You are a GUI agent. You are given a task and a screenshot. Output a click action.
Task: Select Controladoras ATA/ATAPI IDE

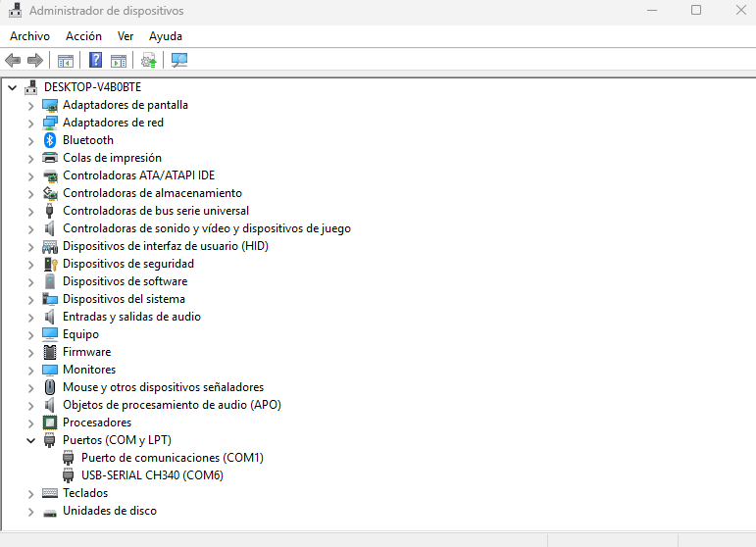point(139,175)
